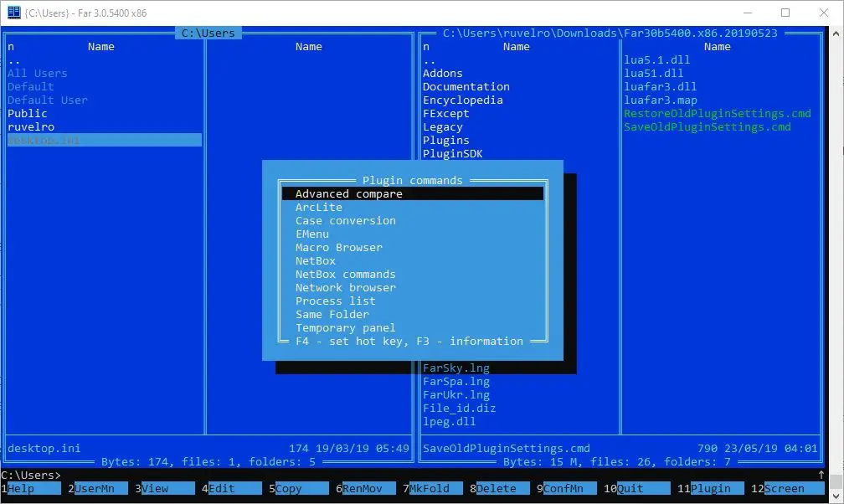Select the Default User folder entry
This screenshot has width=844, height=504.
48,100
